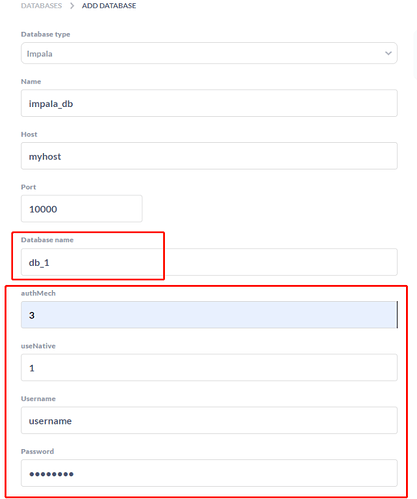This screenshot has width=417, height=499.
Task: Click into the Host field with myhost
Action: click(209, 156)
